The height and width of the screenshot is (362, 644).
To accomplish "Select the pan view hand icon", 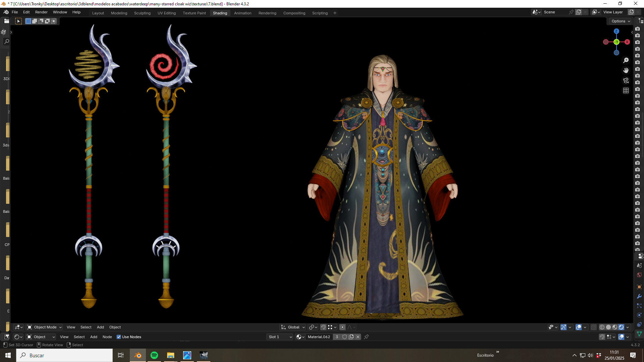I will pos(626,70).
